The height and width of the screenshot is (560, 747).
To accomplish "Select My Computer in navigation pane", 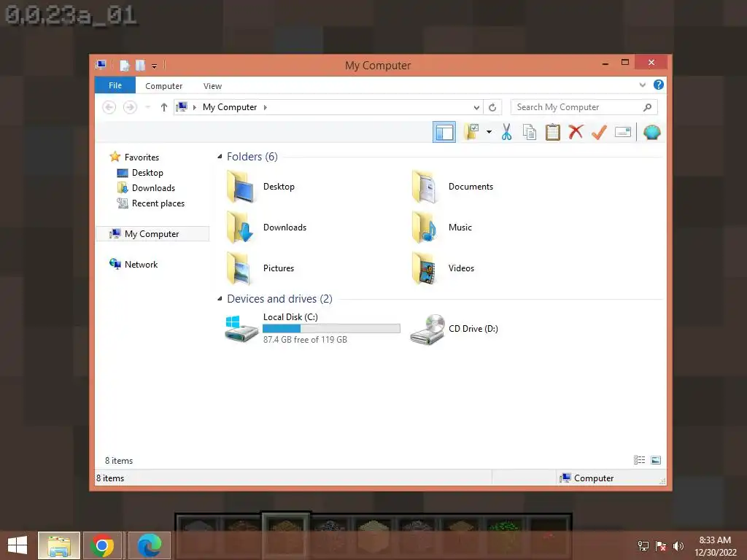I will point(152,234).
